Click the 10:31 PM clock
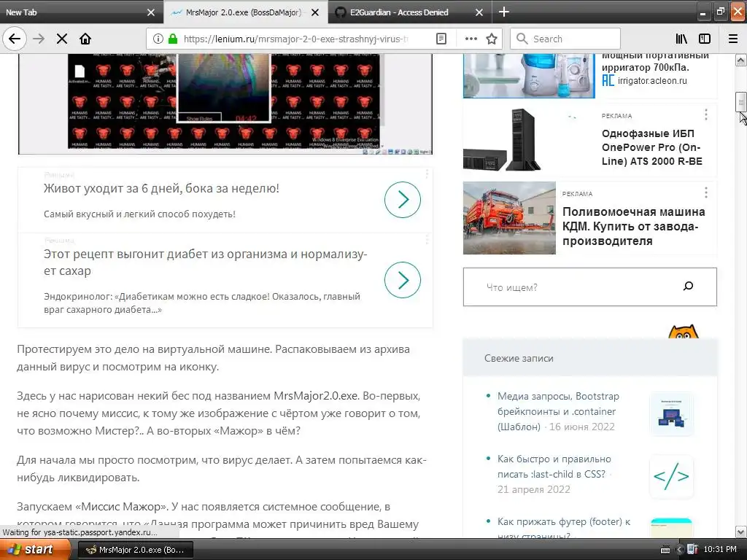 [720, 550]
